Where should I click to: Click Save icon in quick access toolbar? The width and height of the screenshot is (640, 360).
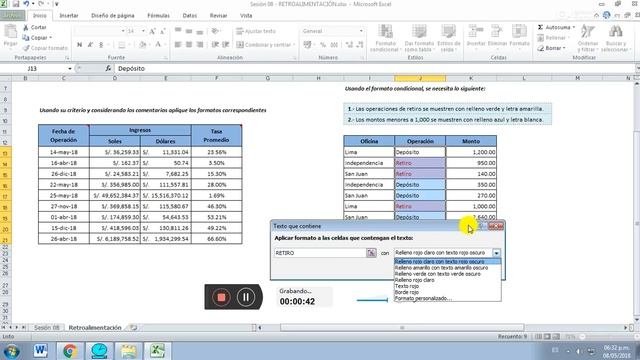[x=16, y=4]
